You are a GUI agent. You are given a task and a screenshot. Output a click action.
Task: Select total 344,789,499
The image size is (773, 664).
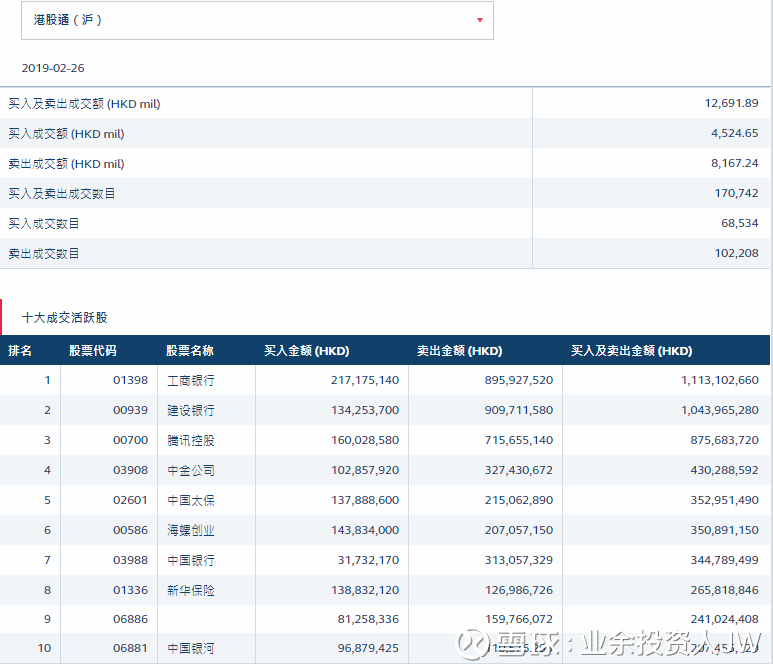724,560
